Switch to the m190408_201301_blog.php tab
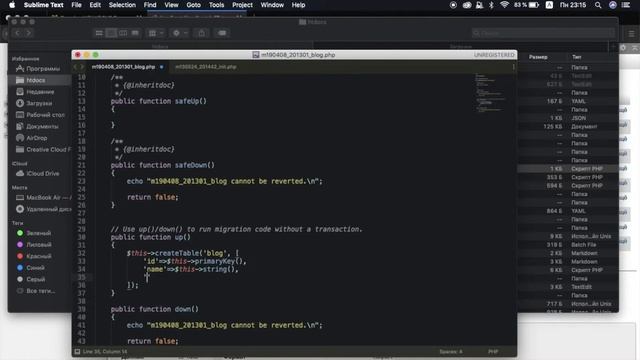 pyautogui.click(x=123, y=67)
